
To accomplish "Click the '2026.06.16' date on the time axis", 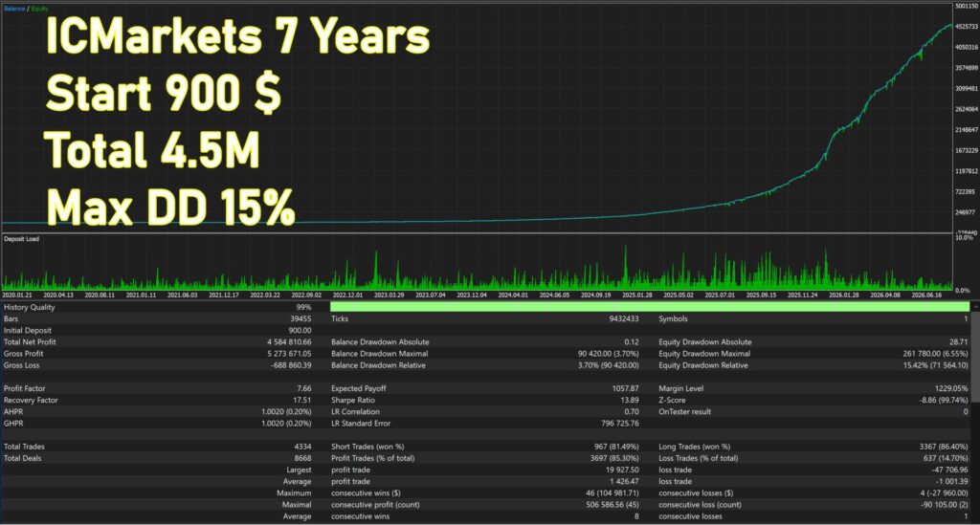I will coord(926,295).
